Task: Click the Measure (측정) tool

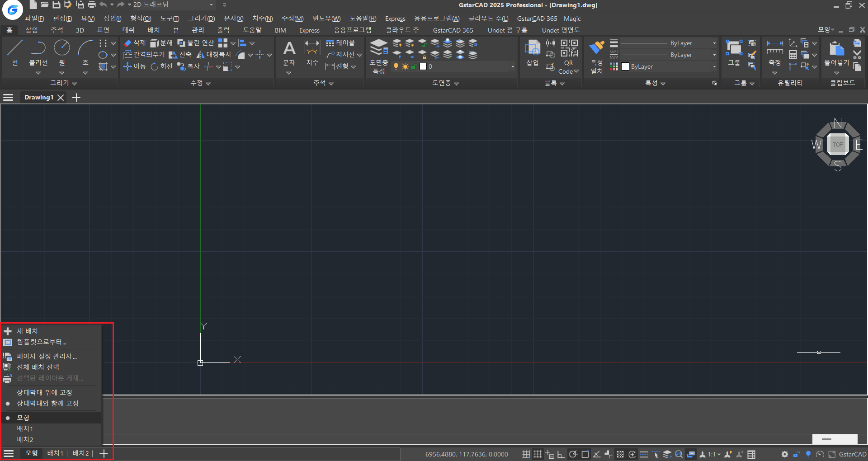Action: tap(775, 53)
